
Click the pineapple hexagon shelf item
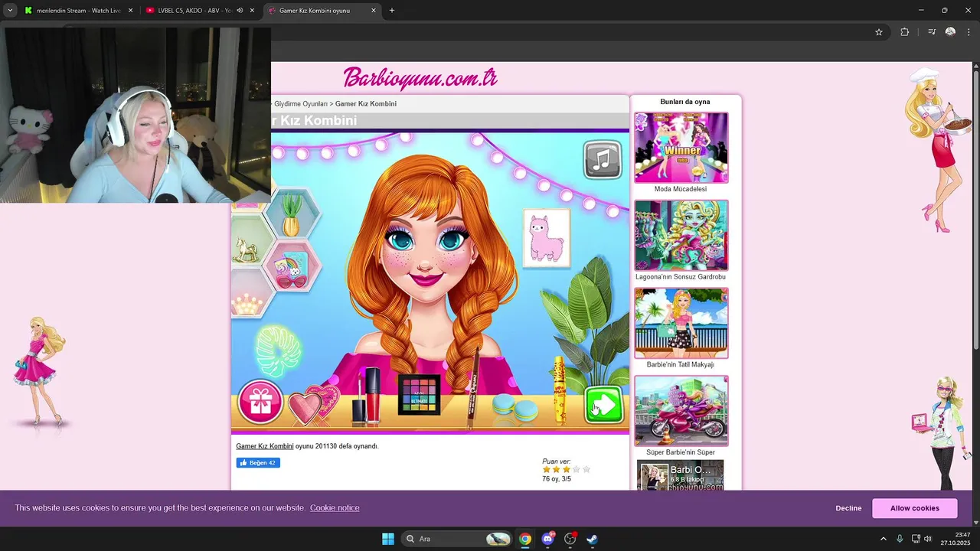291,214
